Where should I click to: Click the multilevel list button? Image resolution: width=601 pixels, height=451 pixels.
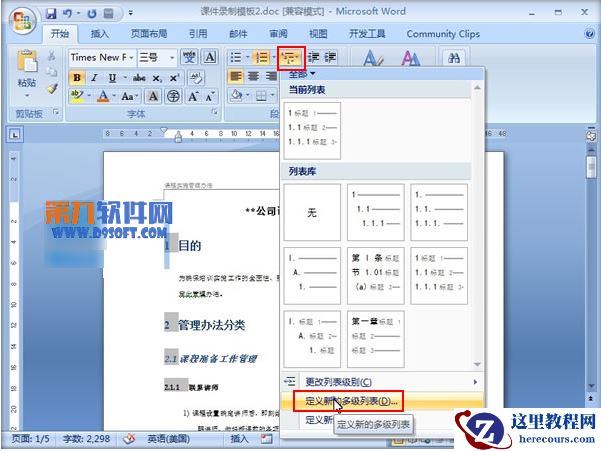(291, 58)
